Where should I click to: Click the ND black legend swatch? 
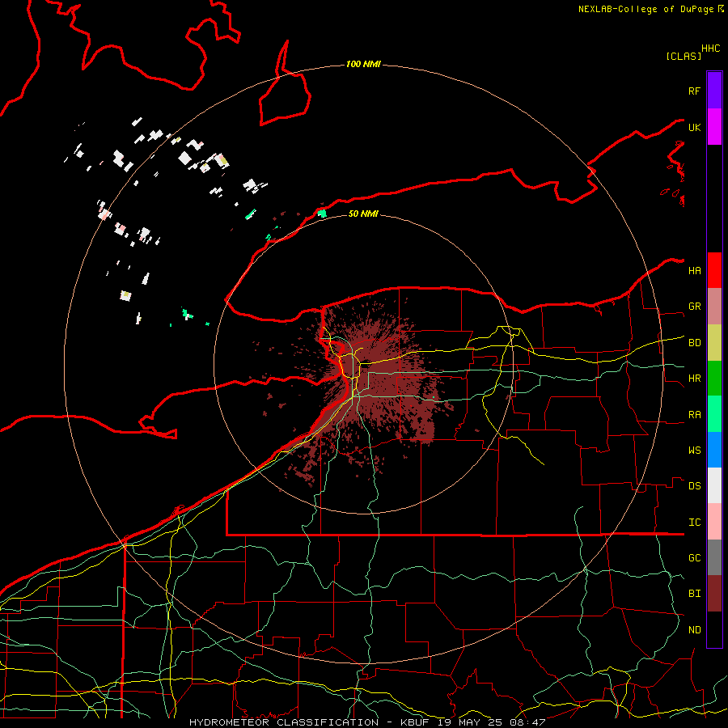tap(714, 629)
